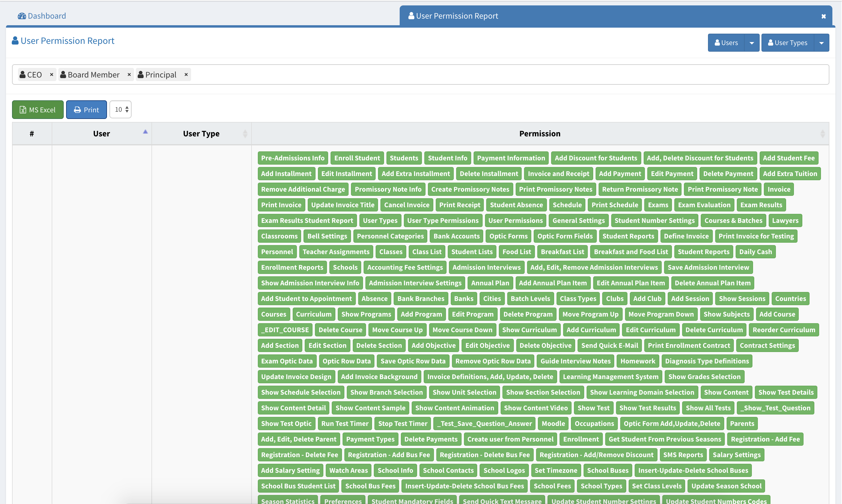842x504 pixels.
Task: Print the permission report
Action: 86,110
